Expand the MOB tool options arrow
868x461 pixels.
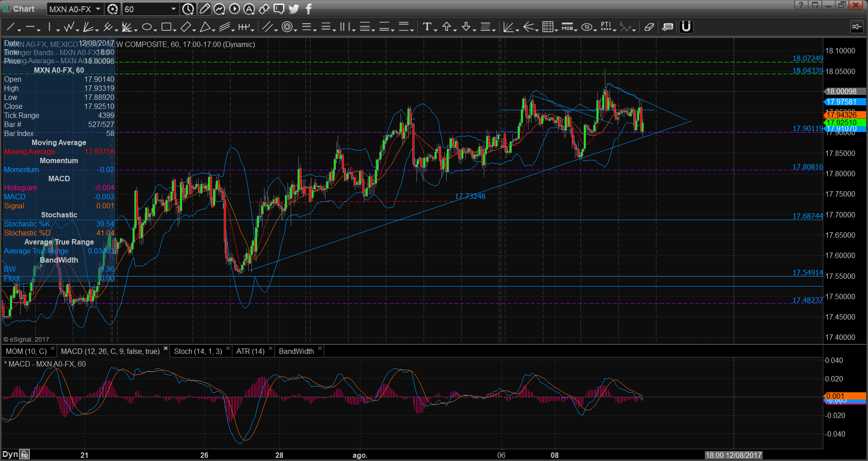(576, 30)
